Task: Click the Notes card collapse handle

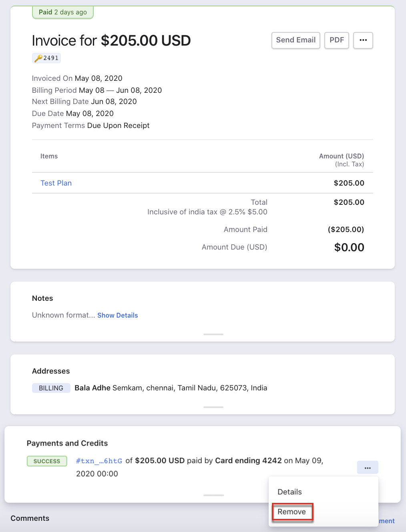Action: point(213,334)
